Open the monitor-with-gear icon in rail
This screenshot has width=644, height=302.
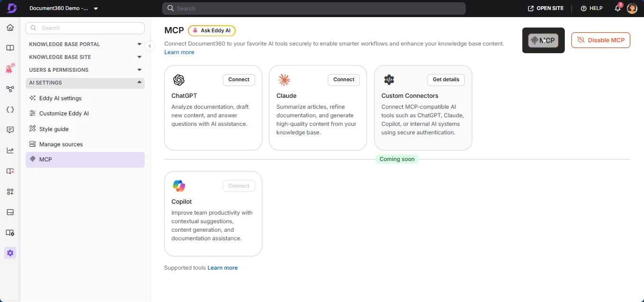point(10,233)
